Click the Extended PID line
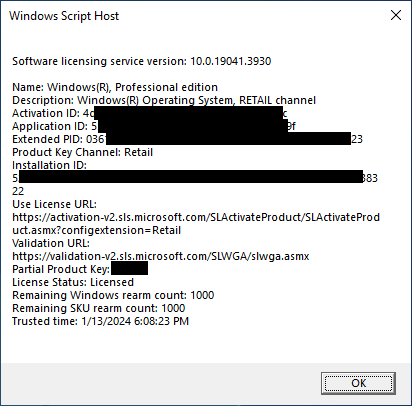 [x=187, y=139]
